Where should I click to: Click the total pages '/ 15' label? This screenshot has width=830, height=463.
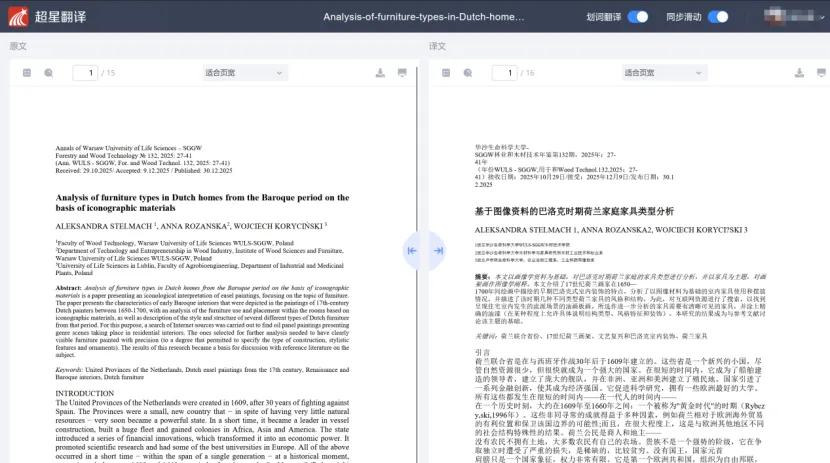(x=108, y=73)
